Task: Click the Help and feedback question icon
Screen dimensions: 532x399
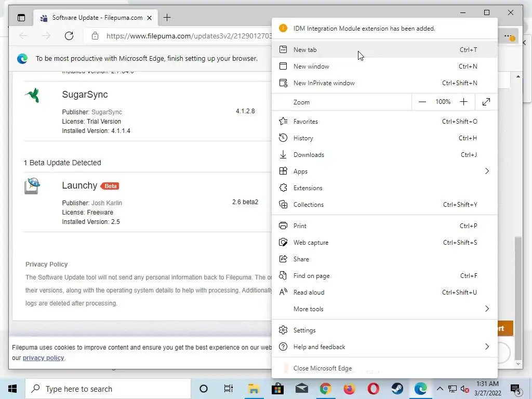Action: pyautogui.click(x=283, y=347)
